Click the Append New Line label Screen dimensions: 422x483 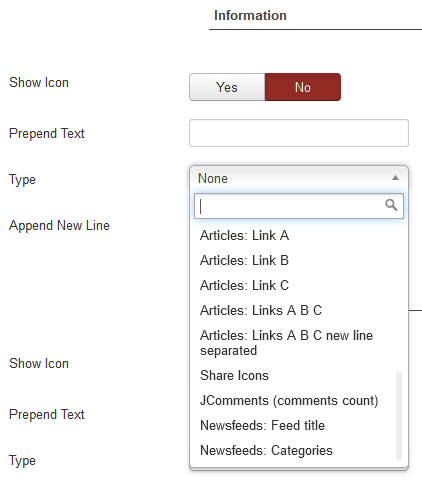tap(59, 225)
